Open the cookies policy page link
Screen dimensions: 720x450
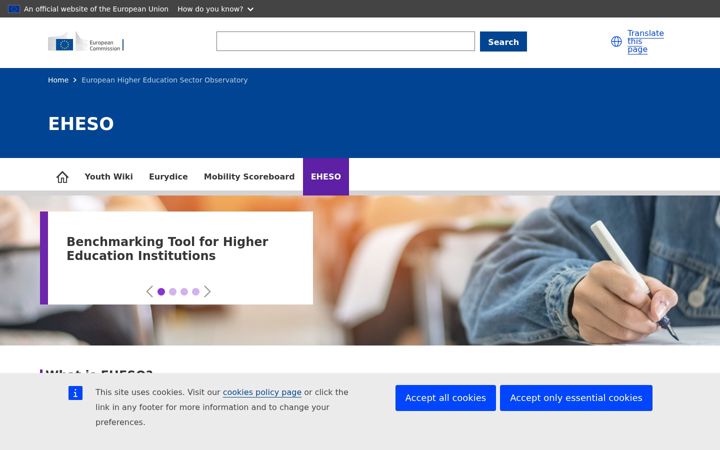click(262, 392)
